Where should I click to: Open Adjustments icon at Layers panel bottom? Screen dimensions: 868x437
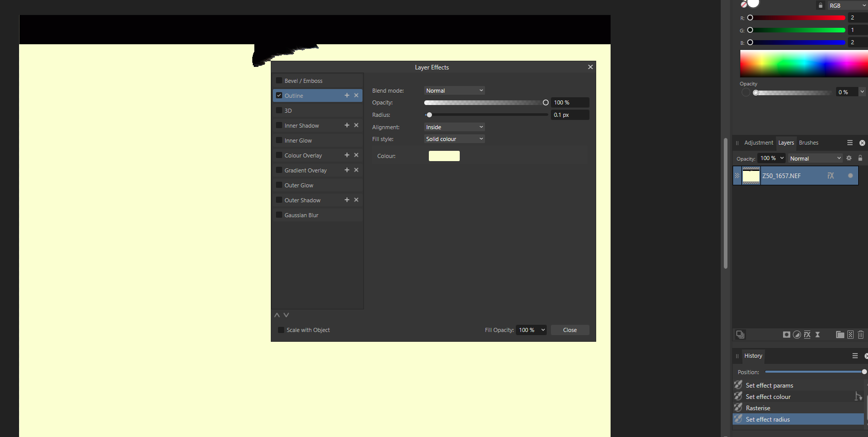[797, 335]
